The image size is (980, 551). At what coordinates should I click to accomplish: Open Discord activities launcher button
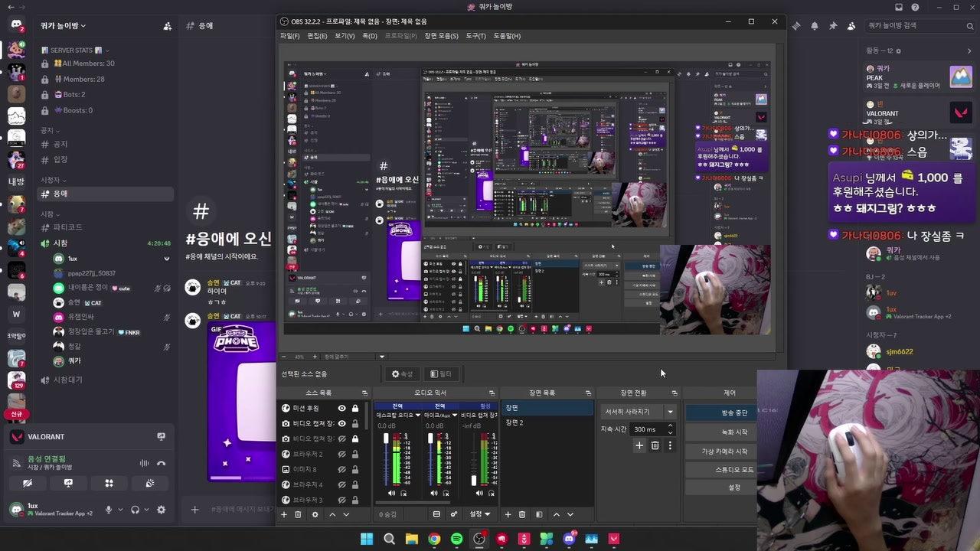tap(109, 484)
